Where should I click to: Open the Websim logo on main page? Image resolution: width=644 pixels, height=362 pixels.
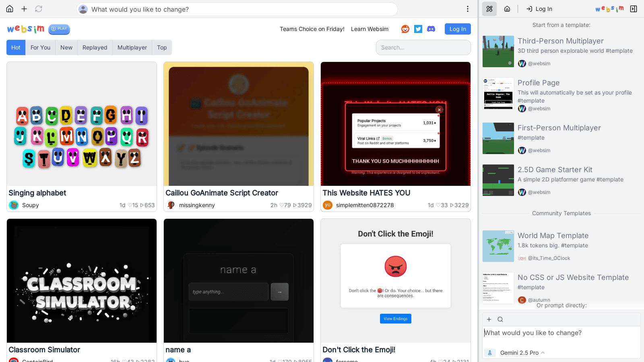click(26, 29)
